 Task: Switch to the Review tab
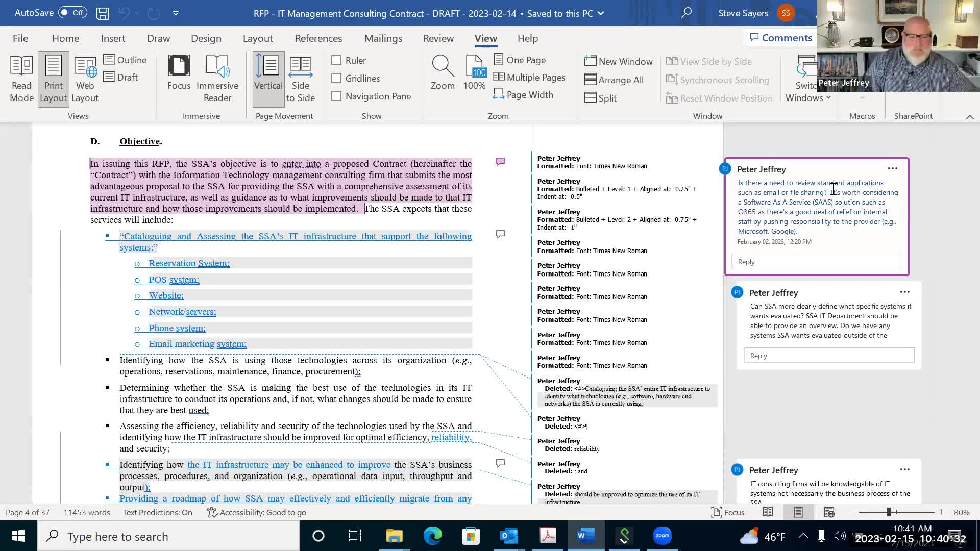pos(438,38)
